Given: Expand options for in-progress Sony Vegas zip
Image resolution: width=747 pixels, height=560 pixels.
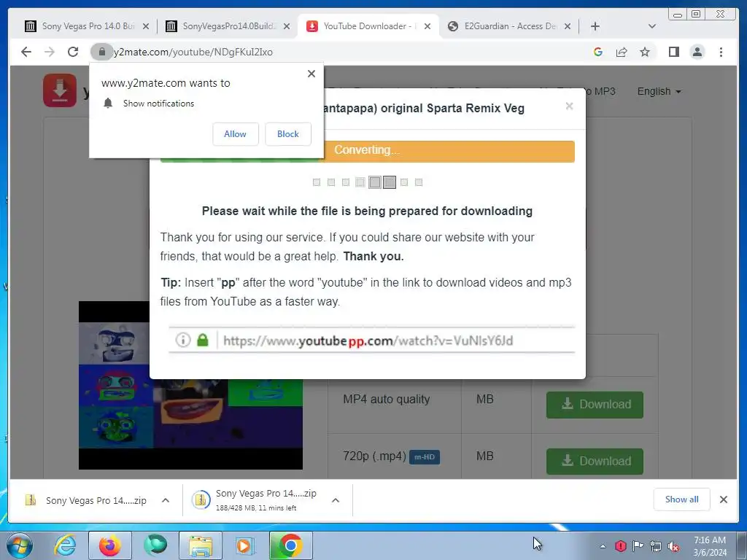Looking at the screenshot, I should click(x=336, y=500).
